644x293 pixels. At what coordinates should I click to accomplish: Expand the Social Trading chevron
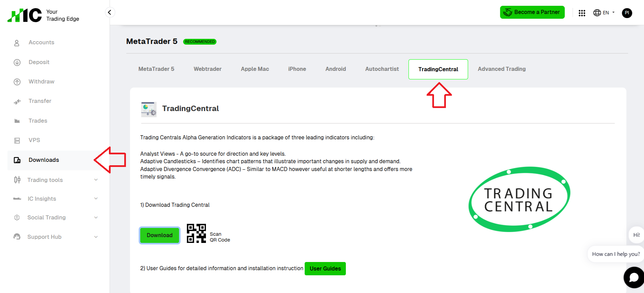96,217
